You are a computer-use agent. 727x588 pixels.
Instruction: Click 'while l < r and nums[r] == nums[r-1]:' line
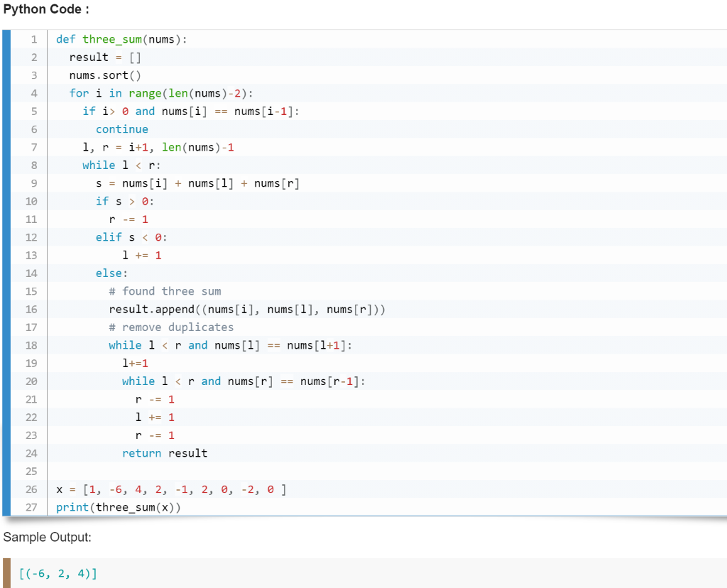coord(244,381)
